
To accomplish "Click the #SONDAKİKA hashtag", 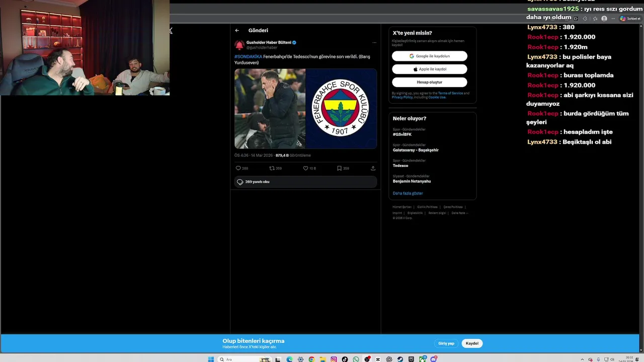I will [248, 57].
